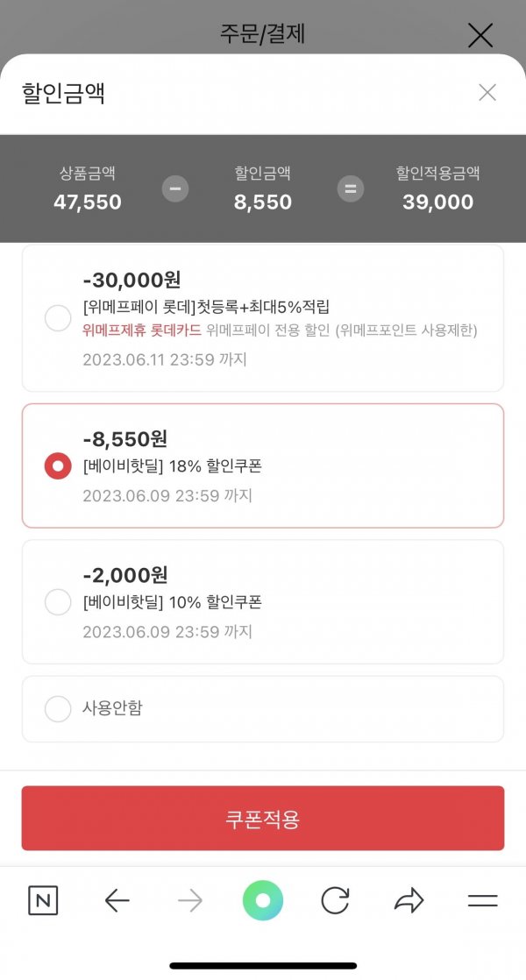Screen dimensions: 526x980
Task: Reload the page with the refresh icon
Action: [x=336, y=900]
